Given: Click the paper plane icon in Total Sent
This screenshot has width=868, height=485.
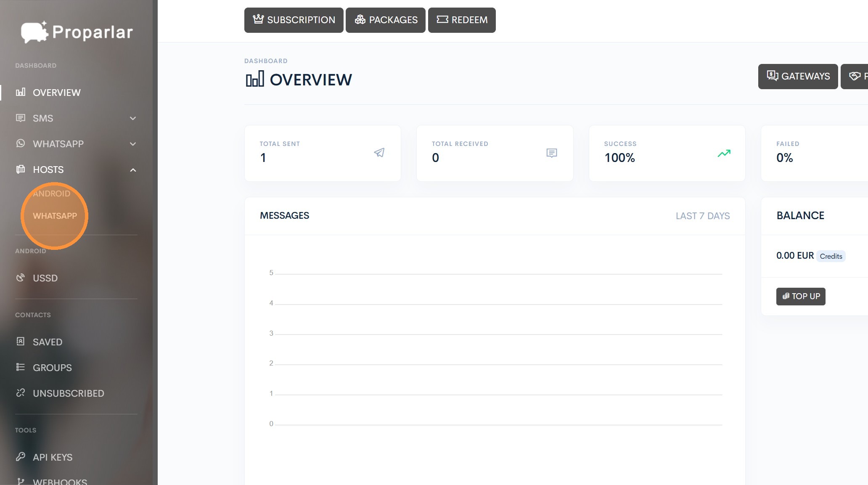Looking at the screenshot, I should coord(379,153).
